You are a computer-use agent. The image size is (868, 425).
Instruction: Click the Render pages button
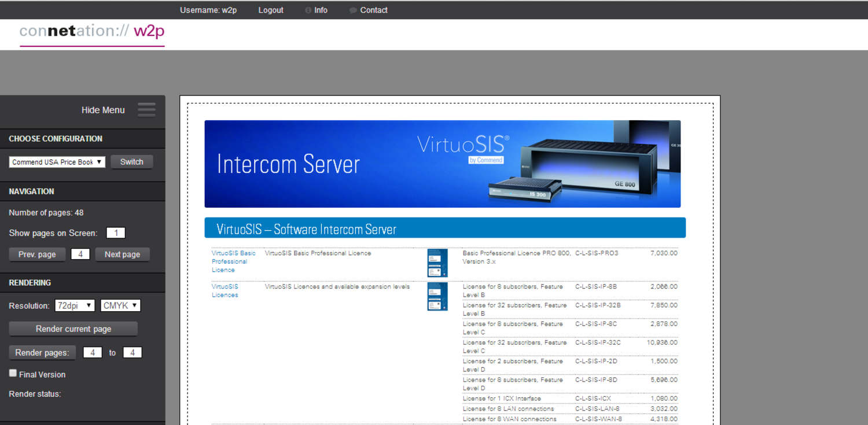pos(42,353)
